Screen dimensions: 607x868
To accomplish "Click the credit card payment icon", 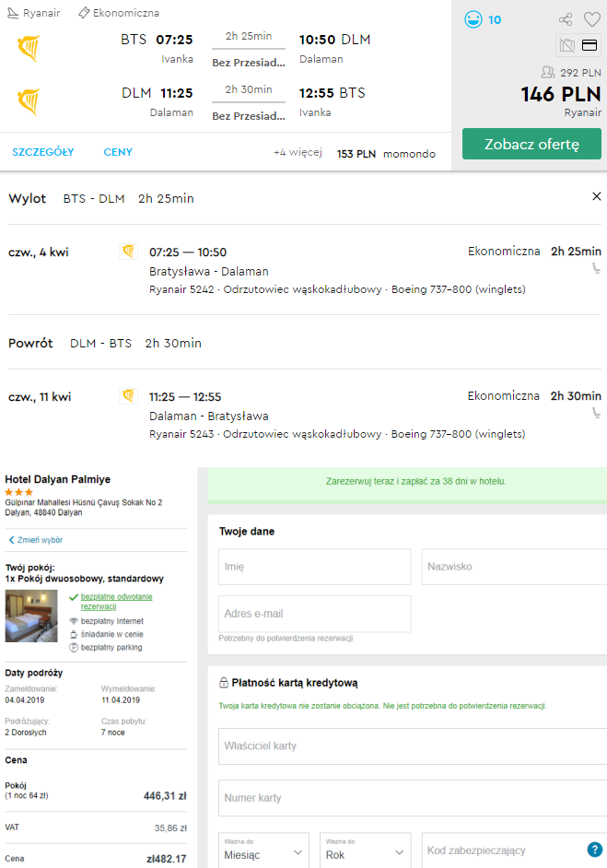I will pos(589,45).
